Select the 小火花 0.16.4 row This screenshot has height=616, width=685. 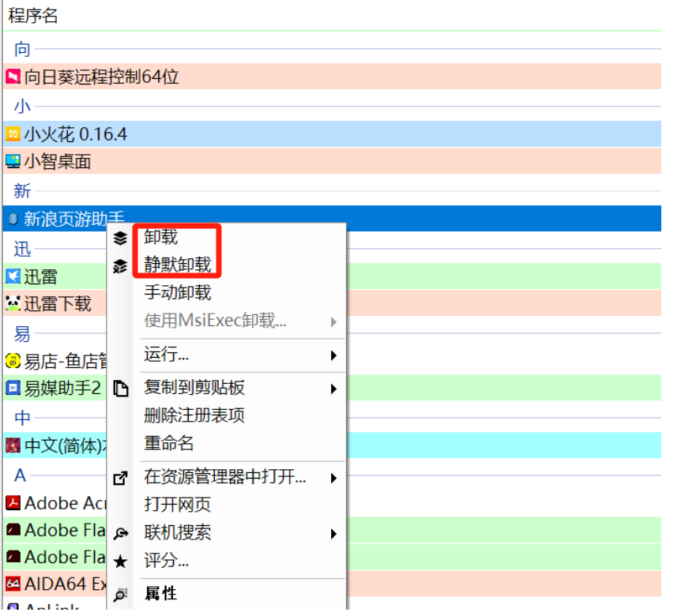tap(332, 133)
